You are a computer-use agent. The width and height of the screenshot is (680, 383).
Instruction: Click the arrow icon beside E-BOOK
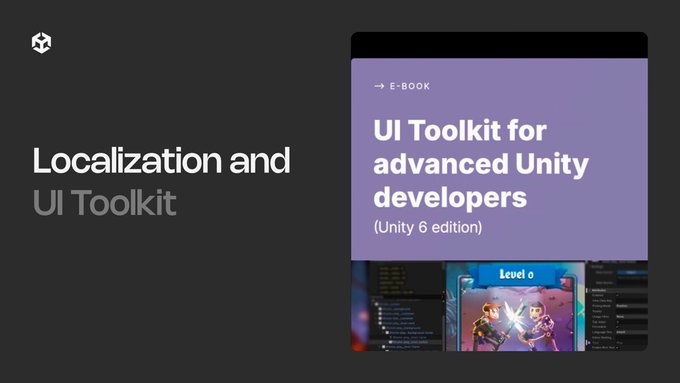pyautogui.click(x=379, y=86)
